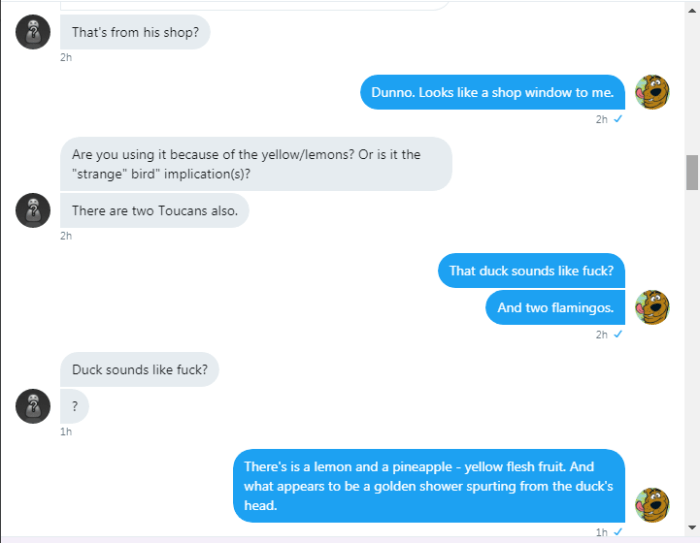The height and width of the screenshot is (543, 700).
Task: Click the dark avatar next to "There are two Toucans also."
Action: [33, 211]
